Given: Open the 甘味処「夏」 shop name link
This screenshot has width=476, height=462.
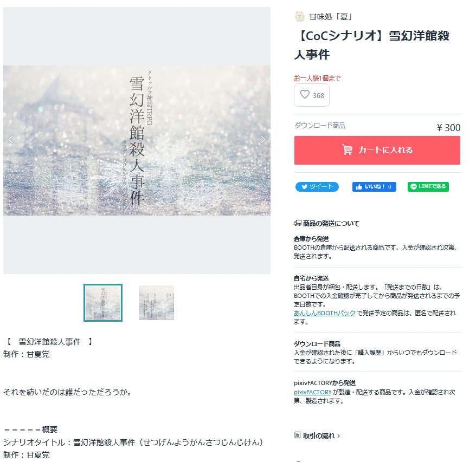Looking at the screenshot, I should [330, 17].
